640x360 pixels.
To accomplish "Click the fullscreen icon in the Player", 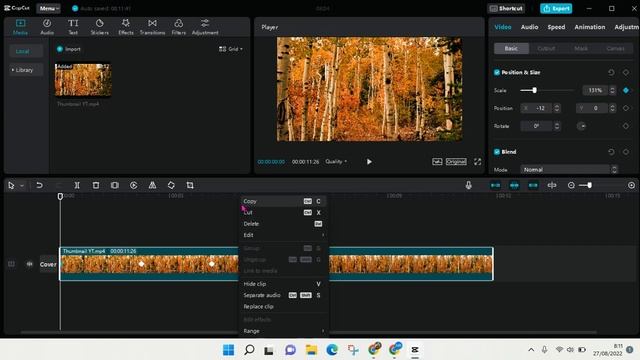I will pyautogui.click(x=477, y=162).
